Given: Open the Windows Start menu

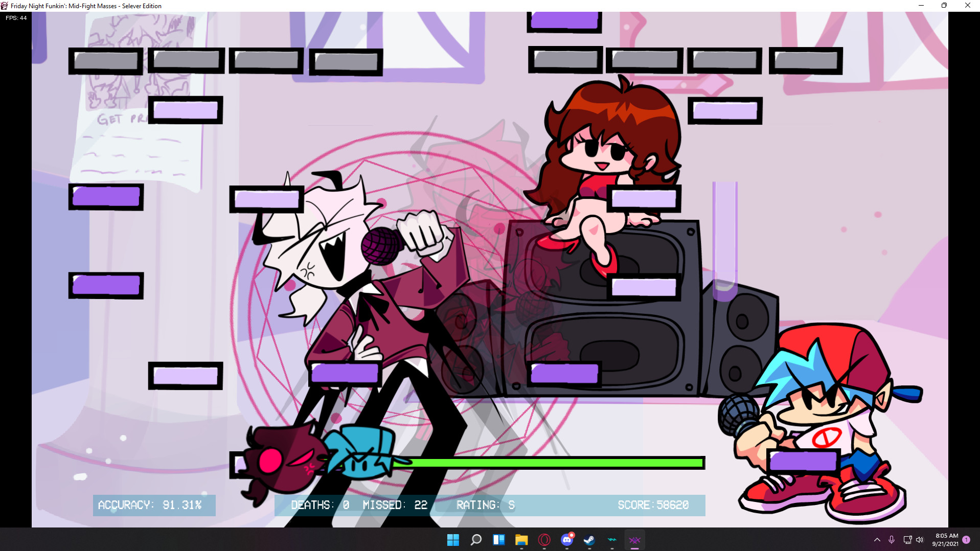Looking at the screenshot, I should click(453, 540).
